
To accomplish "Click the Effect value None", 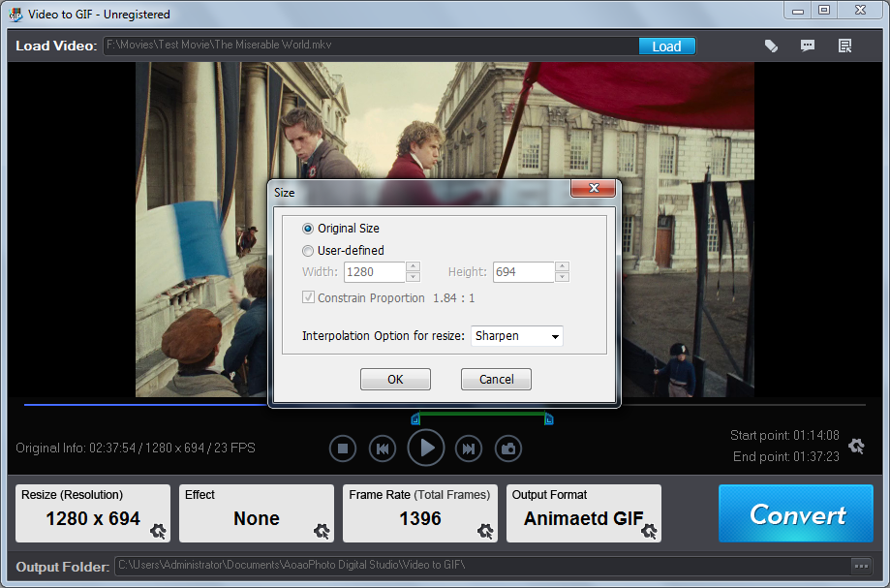I will pyautogui.click(x=257, y=518).
